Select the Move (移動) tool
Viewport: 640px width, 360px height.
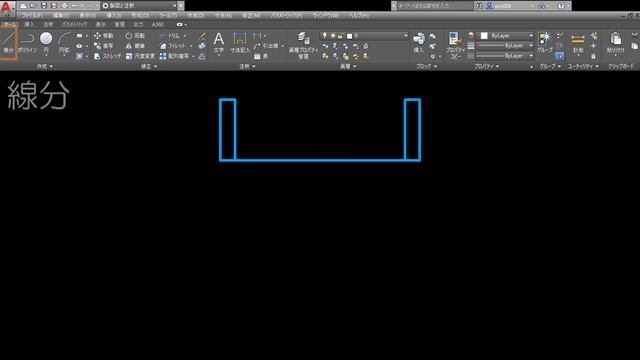pos(104,36)
